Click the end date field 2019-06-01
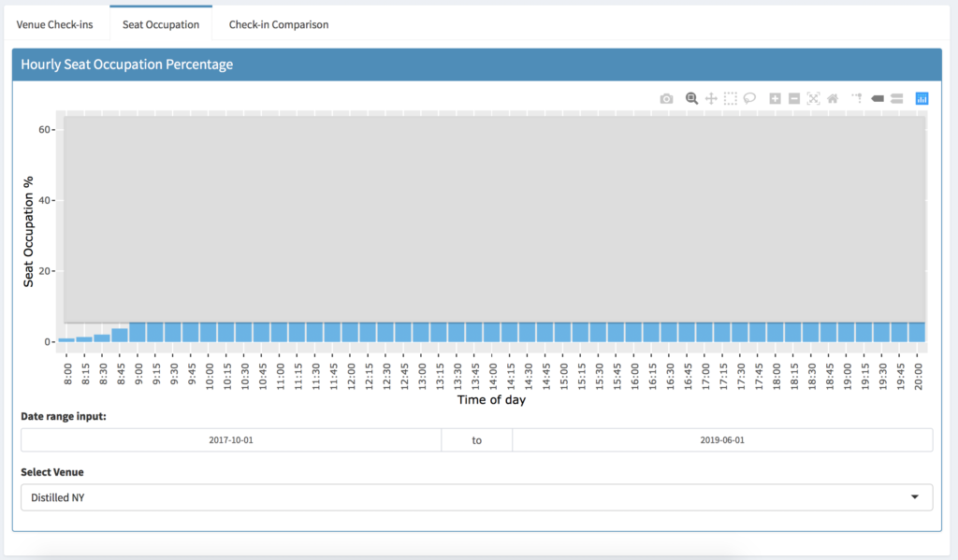The width and height of the screenshot is (958, 560). point(722,439)
